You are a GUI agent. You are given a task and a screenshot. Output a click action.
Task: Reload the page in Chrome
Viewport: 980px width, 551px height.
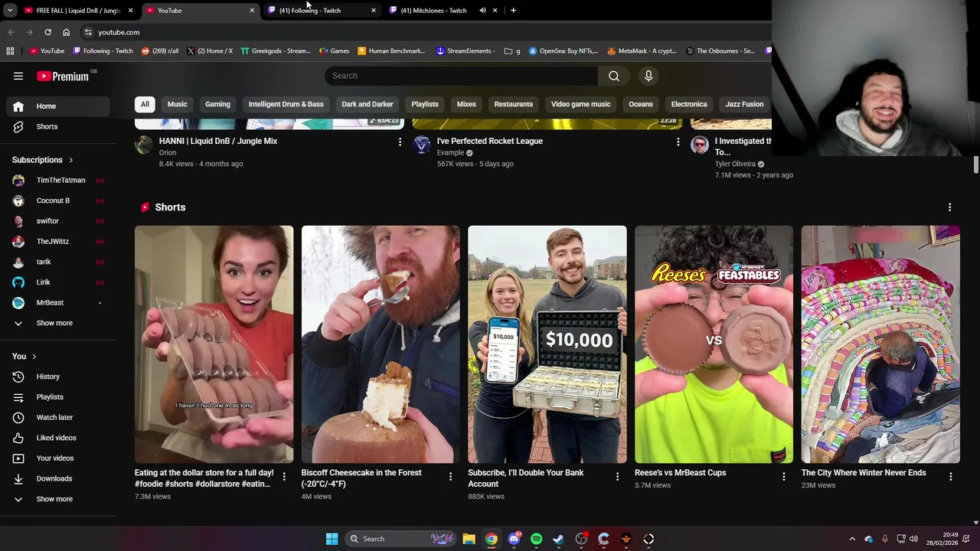(x=47, y=32)
